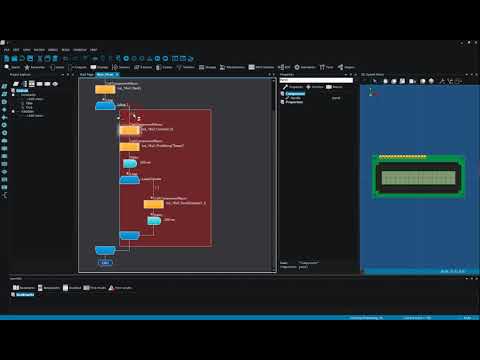Open the Displays component category
The width and height of the screenshot is (480, 360).
pos(99,67)
